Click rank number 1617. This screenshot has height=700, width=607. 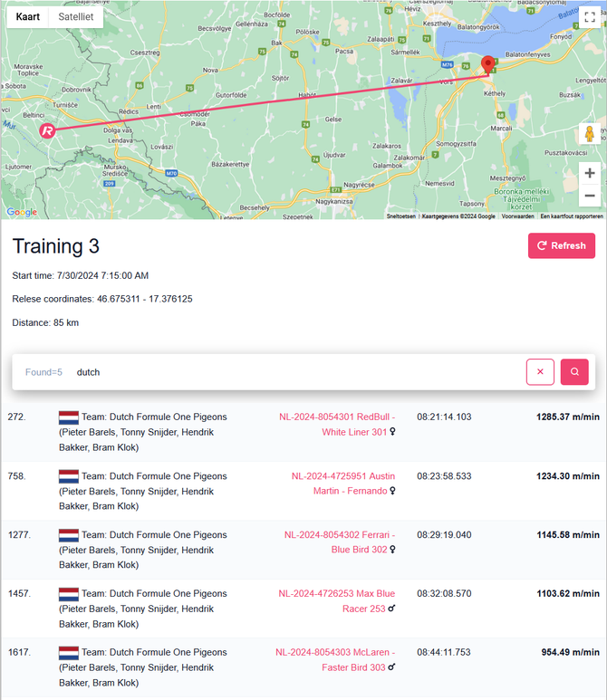click(x=19, y=652)
